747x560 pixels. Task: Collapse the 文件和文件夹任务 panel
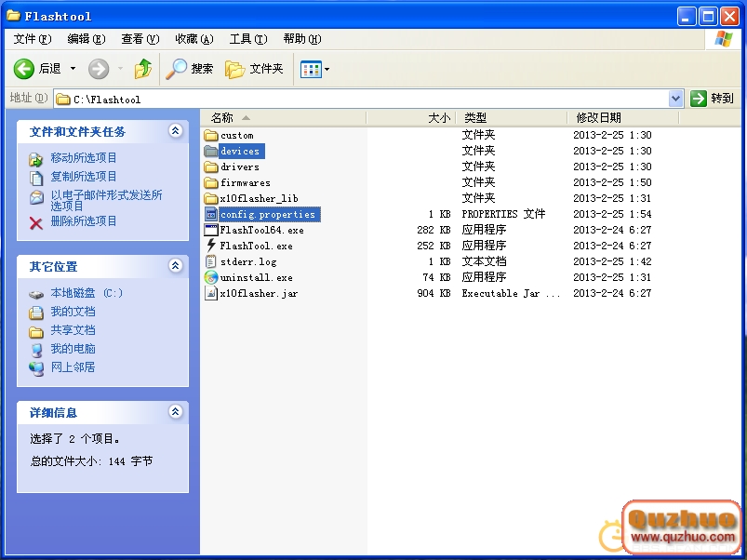coord(175,130)
